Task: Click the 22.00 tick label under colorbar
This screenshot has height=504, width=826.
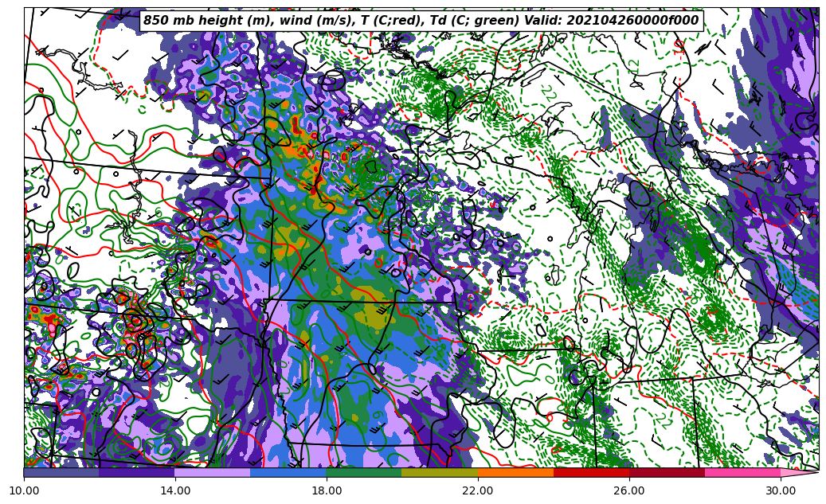Action: (x=478, y=490)
